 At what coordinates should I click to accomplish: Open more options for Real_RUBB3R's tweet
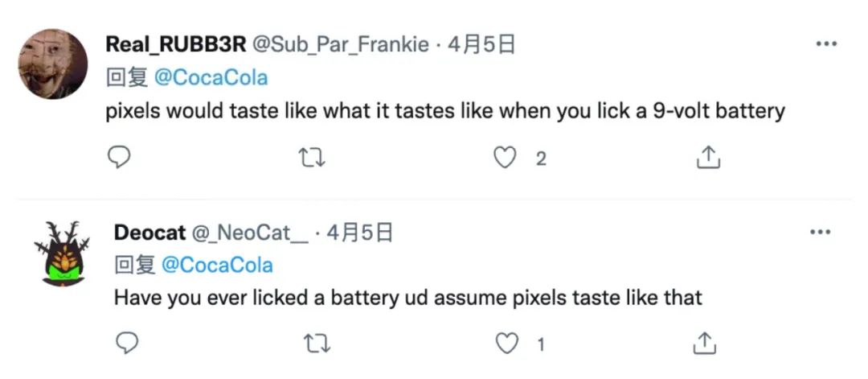(826, 44)
